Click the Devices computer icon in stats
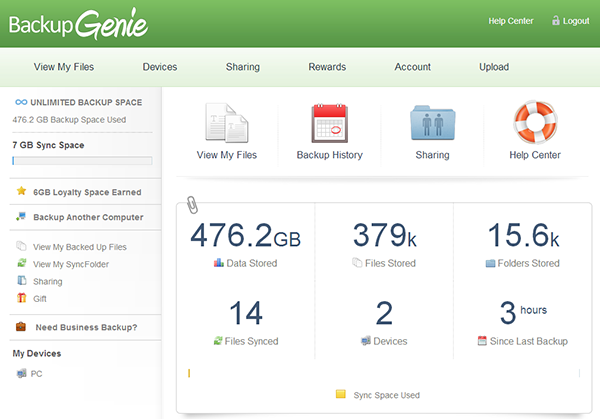600x419 pixels. coord(366,341)
